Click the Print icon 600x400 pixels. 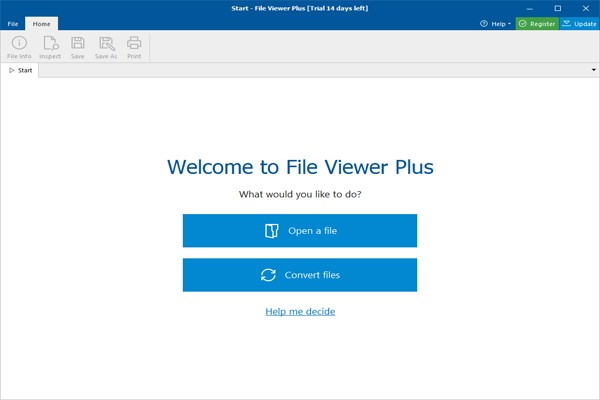pyautogui.click(x=134, y=47)
